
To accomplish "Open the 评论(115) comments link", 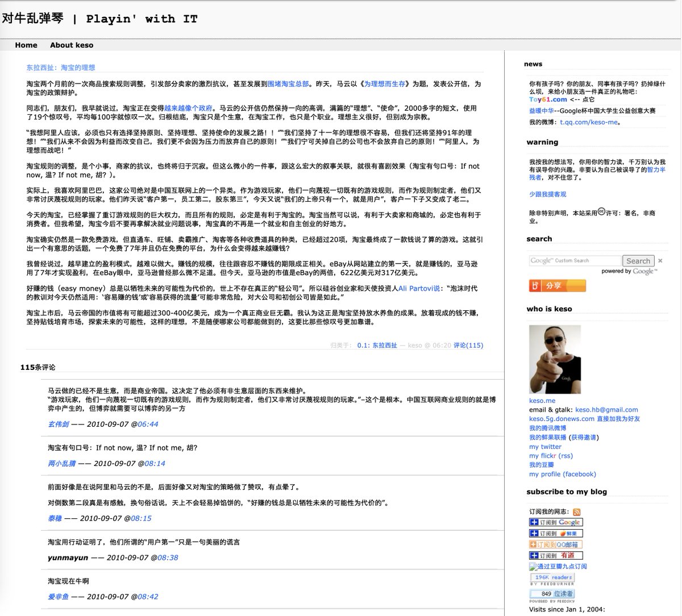I will (468, 345).
